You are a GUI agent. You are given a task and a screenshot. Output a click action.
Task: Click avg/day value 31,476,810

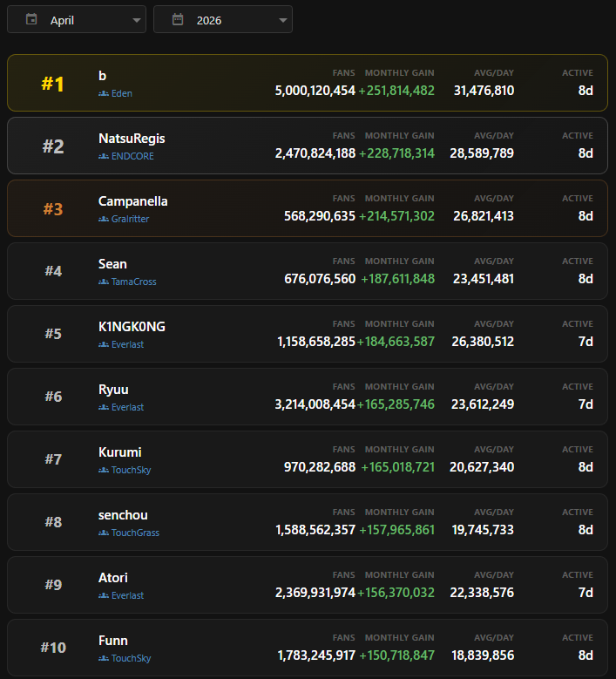tap(484, 91)
